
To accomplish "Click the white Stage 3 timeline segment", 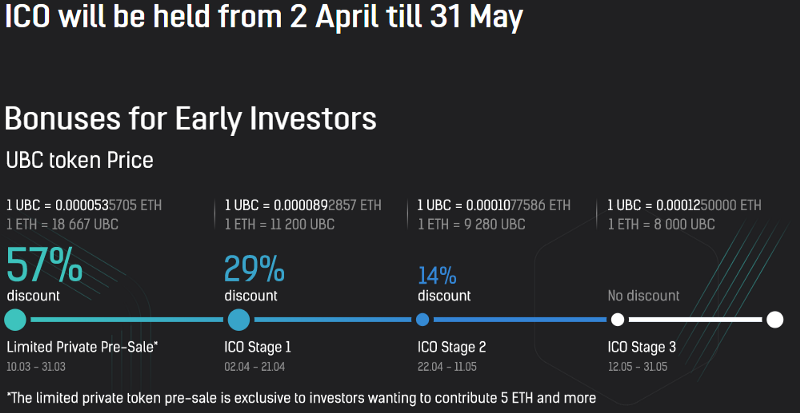I will tap(695, 320).
